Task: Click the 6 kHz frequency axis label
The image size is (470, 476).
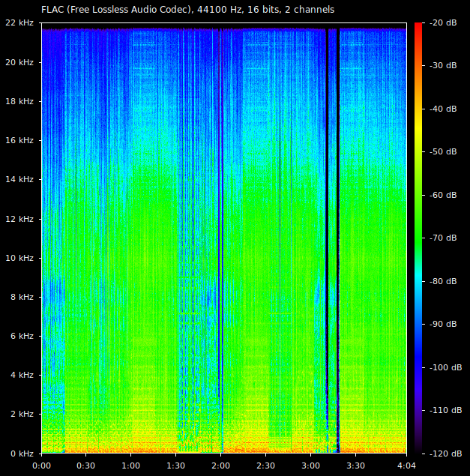Action: (22, 336)
